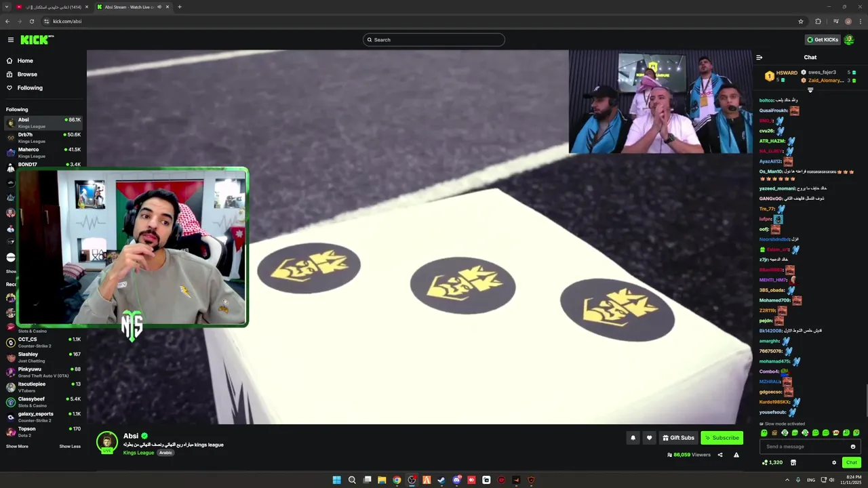Share the stream via share icon
This screenshot has height=488, width=868.
point(720,455)
